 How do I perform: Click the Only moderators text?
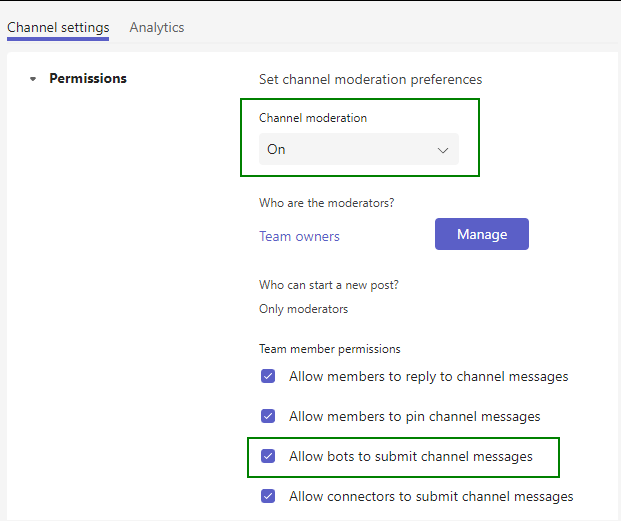(303, 309)
